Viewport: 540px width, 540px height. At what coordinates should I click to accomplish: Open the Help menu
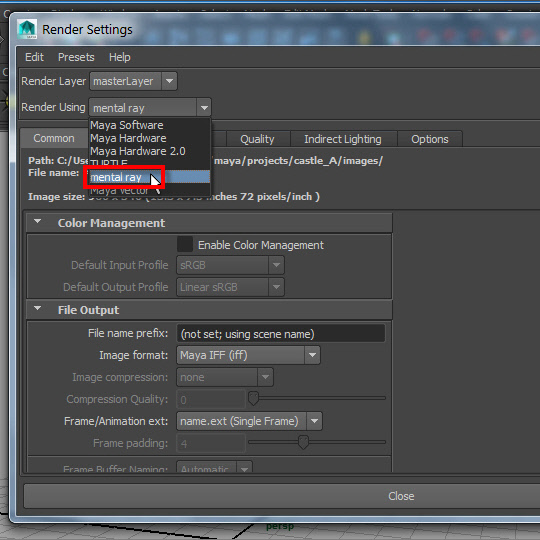tap(120, 57)
